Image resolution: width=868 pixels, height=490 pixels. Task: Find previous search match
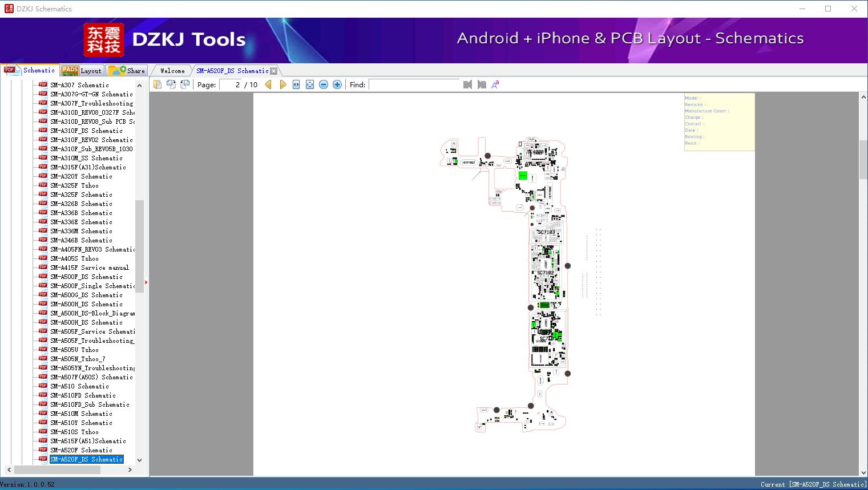click(x=467, y=84)
